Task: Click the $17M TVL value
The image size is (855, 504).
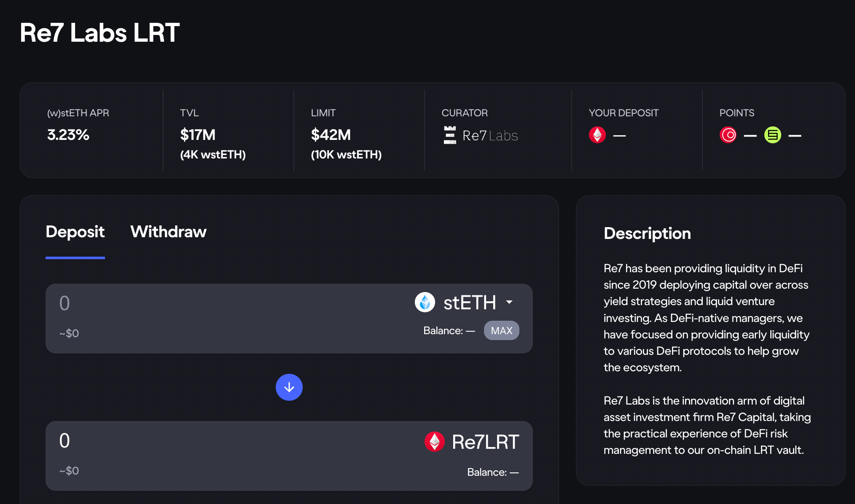Action: 198,135
